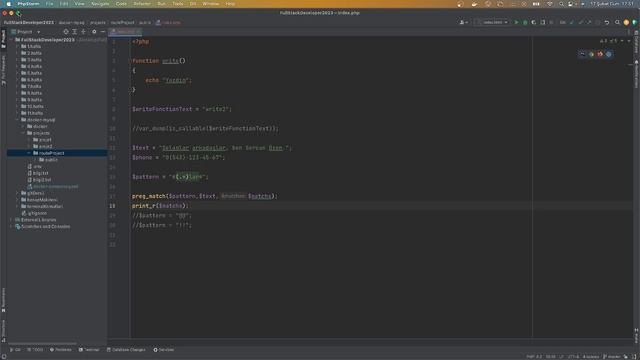Open Database tool window on right stripe

(636, 41)
